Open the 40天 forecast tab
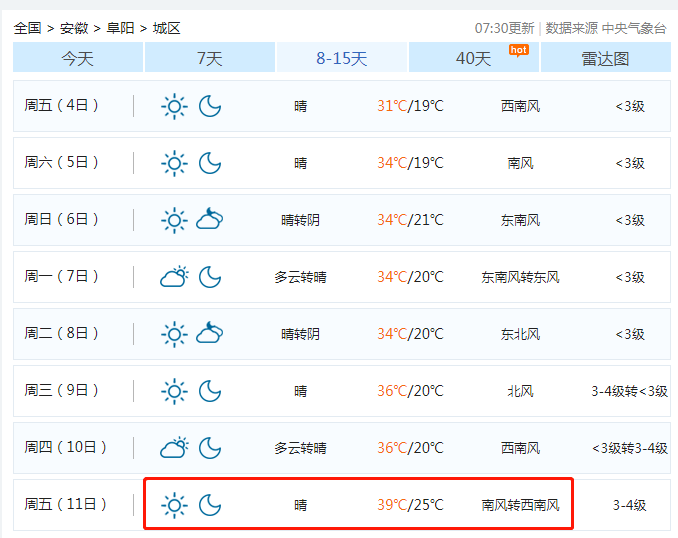678x538 pixels. pyautogui.click(x=473, y=58)
